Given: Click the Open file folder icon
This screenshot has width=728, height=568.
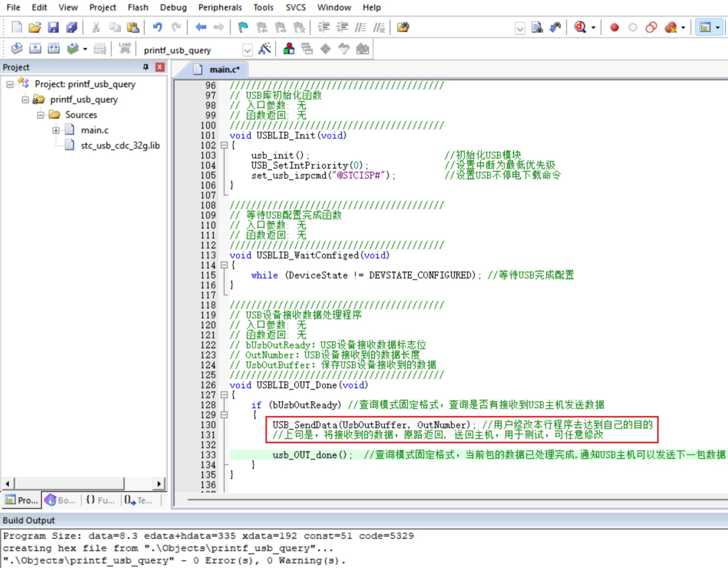Looking at the screenshot, I should 35,27.
